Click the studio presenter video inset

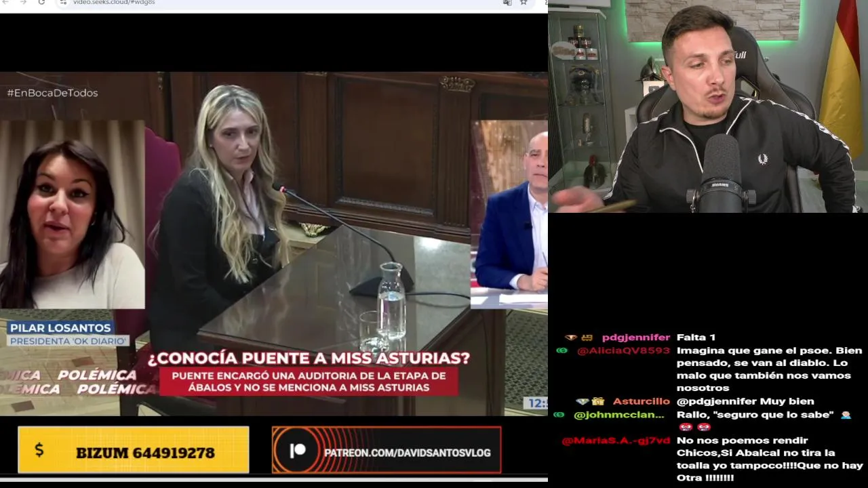[x=509, y=214]
